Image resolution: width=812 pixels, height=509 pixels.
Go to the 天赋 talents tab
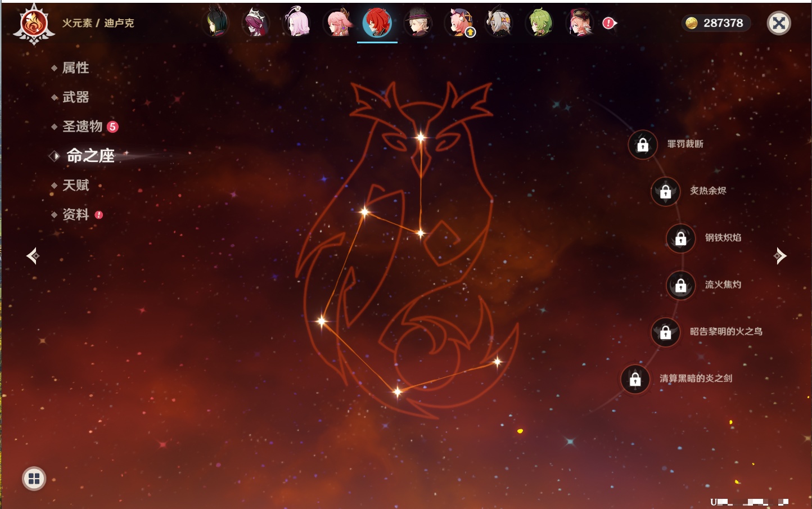click(75, 185)
